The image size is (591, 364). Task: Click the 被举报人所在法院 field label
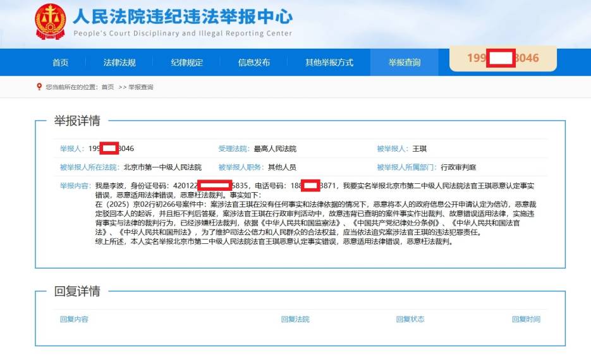(x=88, y=166)
